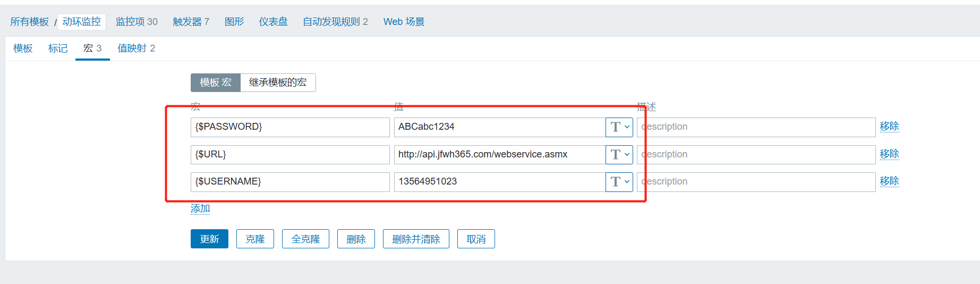Select the 模板 宏 toggle option
Viewport: 980px width, 284px height.
216,82
